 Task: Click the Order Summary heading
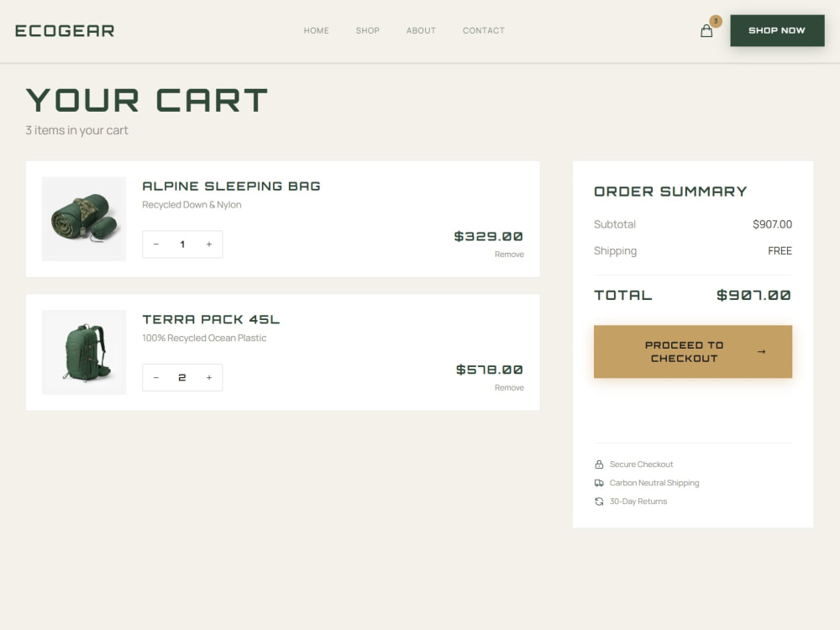point(670,192)
